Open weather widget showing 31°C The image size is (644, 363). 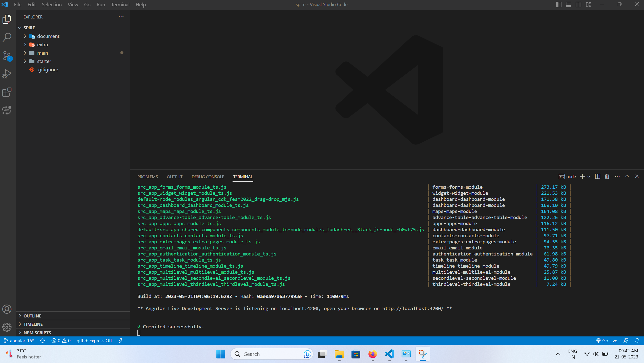23,354
